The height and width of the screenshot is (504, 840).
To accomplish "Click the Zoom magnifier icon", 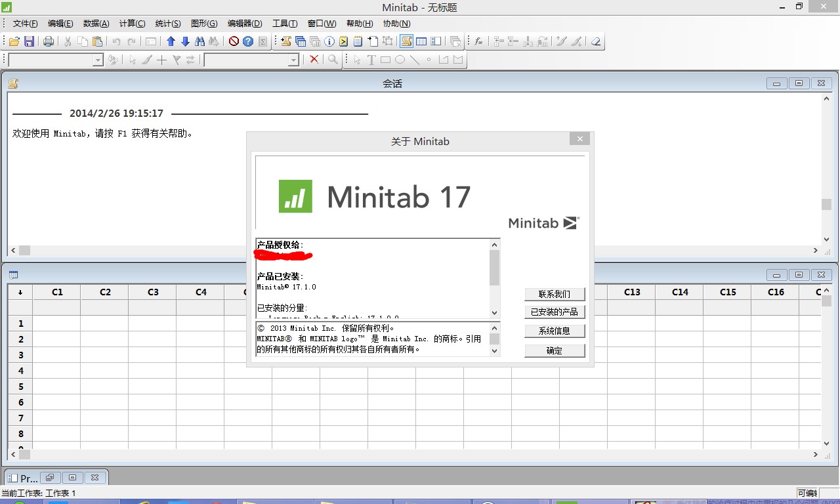I will 333,60.
